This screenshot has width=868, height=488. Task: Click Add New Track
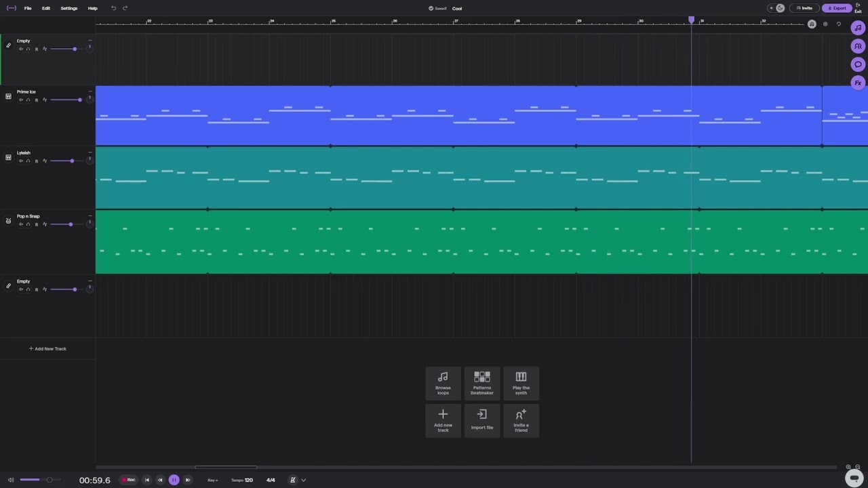[47, 348]
